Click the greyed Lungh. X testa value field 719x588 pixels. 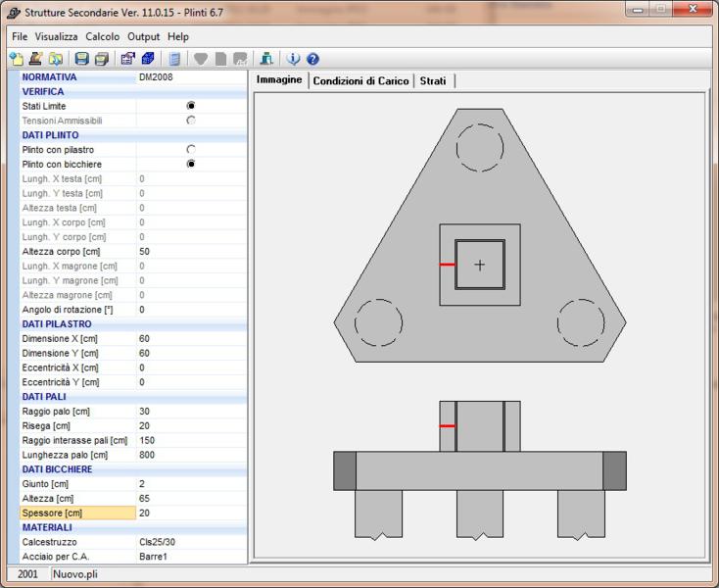[x=191, y=179]
